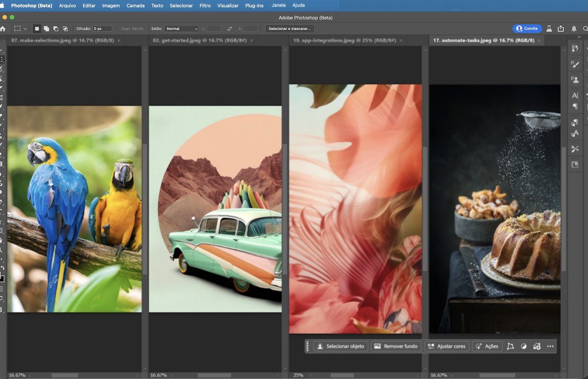
Task: Click the share icon in the top bar
Action: pos(561,28)
